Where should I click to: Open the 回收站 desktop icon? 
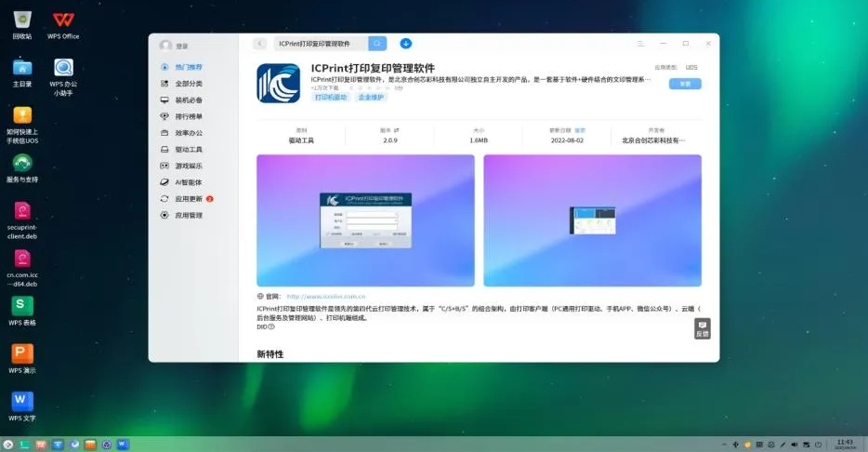[22, 25]
